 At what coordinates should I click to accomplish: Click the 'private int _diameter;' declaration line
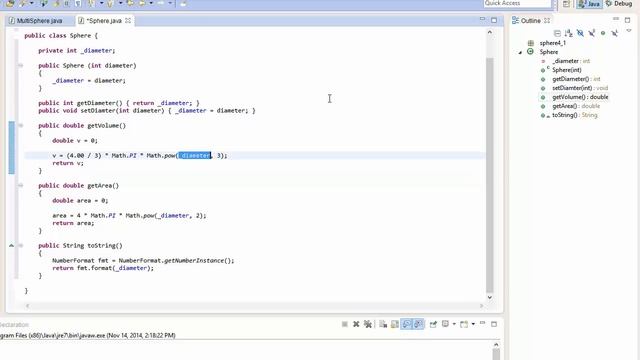coord(77,51)
